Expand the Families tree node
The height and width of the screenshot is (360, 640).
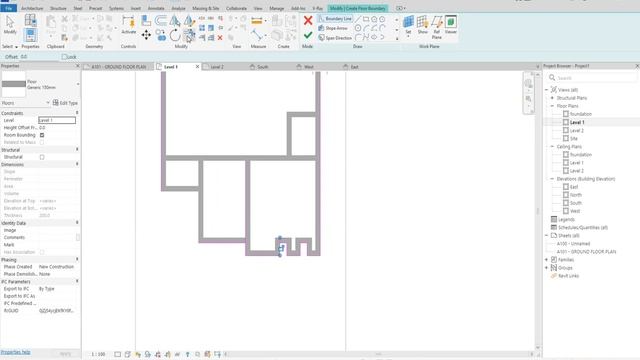(x=547, y=260)
